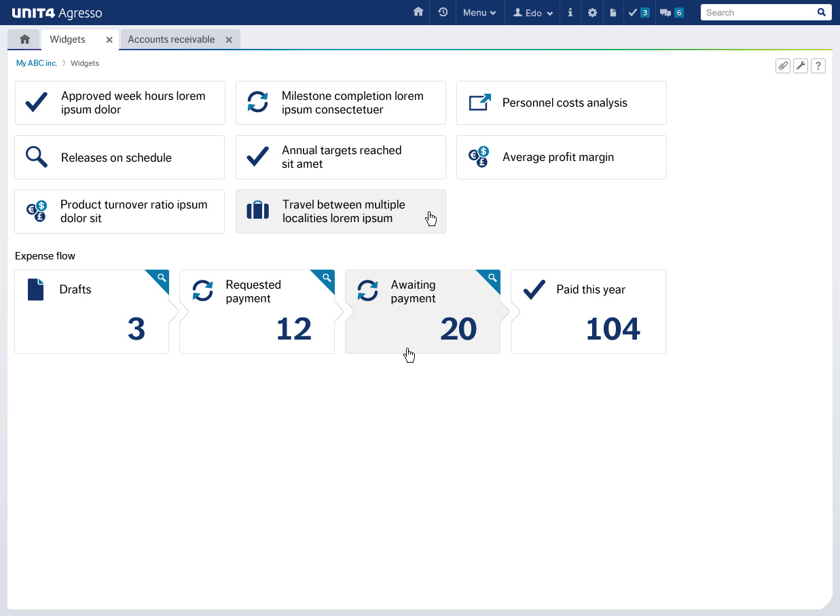
Task: Open the home tab
Action: (24, 39)
